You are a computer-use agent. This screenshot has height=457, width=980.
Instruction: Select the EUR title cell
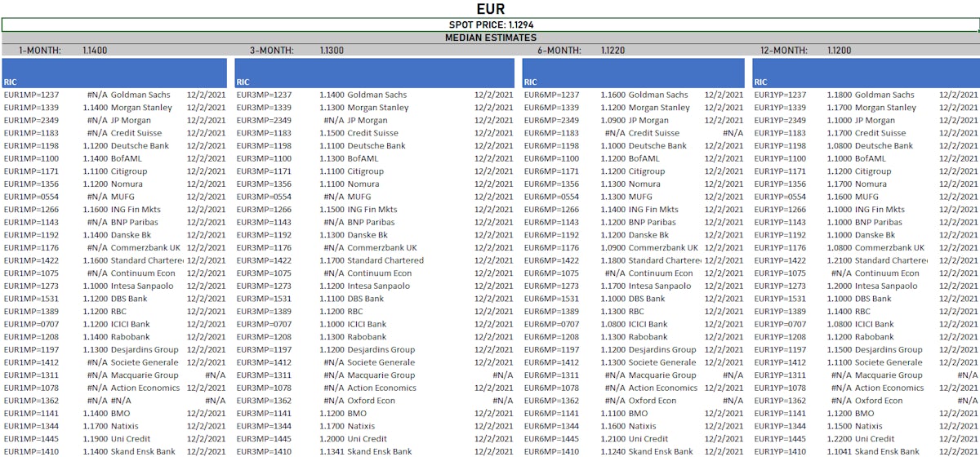490,9
